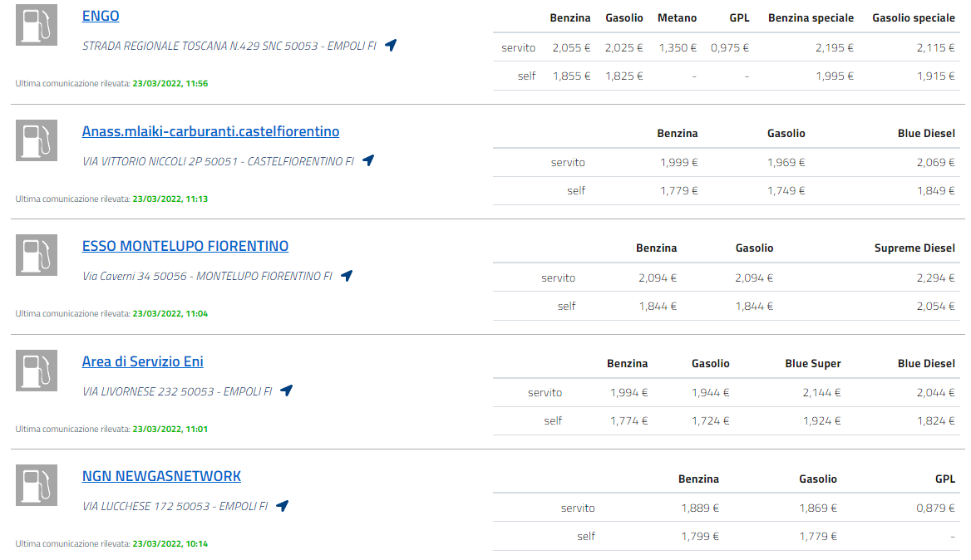Click ENGO's Metano servito price 1,350 €
This screenshot has height=560, width=971.
pos(678,47)
